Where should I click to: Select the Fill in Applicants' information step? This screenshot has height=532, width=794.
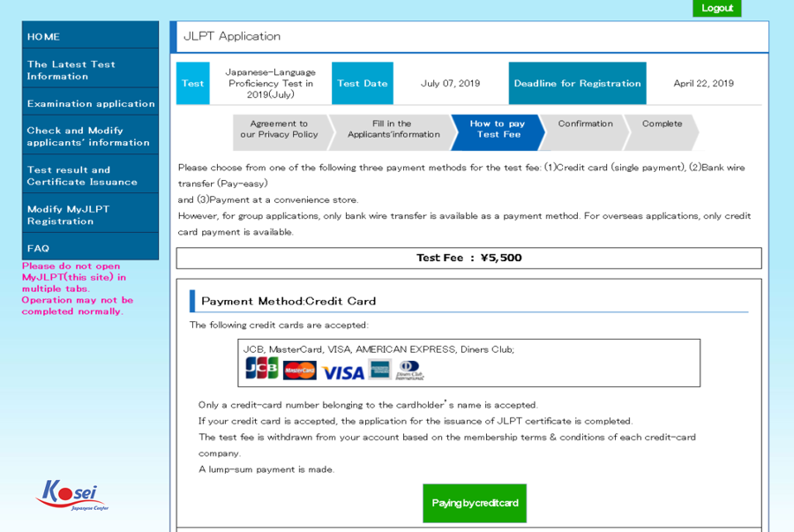[392, 130]
